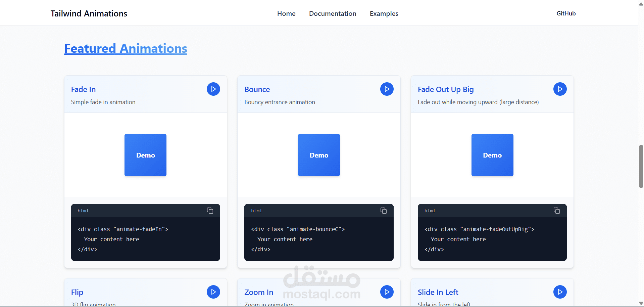The height and width of the screenshot is (307, 644).
Task: Click the Tailwind Animations site title
Action: point(89,13)
